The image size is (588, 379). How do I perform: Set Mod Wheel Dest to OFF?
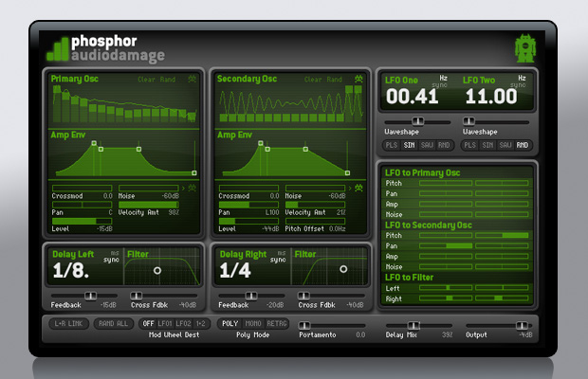click(148, 324)
